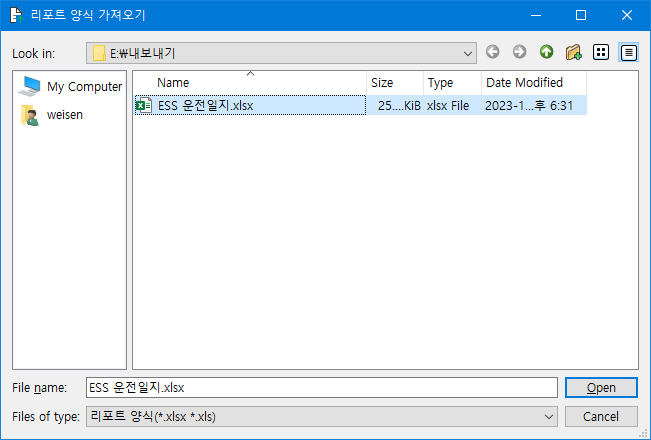Screen dimensions: 651x440
Task: Click the Cancel button
Action: (601, 416)
